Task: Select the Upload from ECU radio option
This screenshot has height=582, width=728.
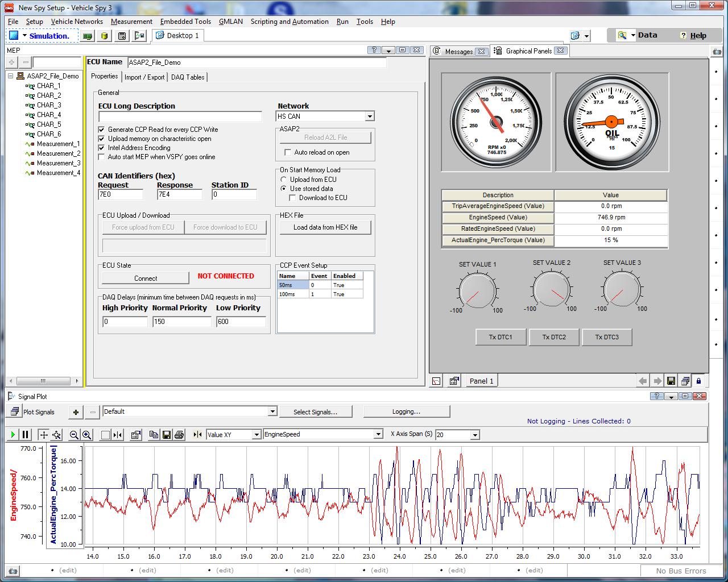Action: pos(284,180)
